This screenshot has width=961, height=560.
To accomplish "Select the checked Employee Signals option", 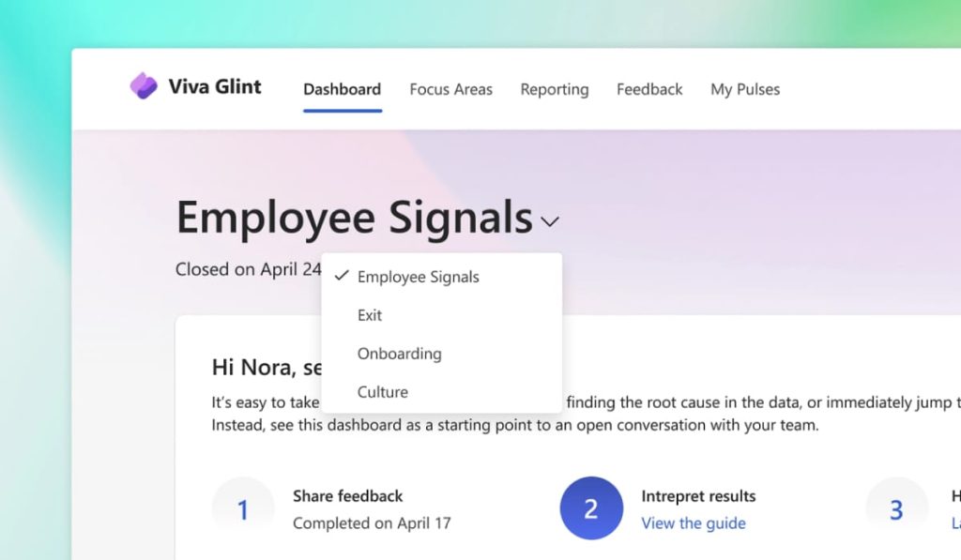I will tap(441, 277).
